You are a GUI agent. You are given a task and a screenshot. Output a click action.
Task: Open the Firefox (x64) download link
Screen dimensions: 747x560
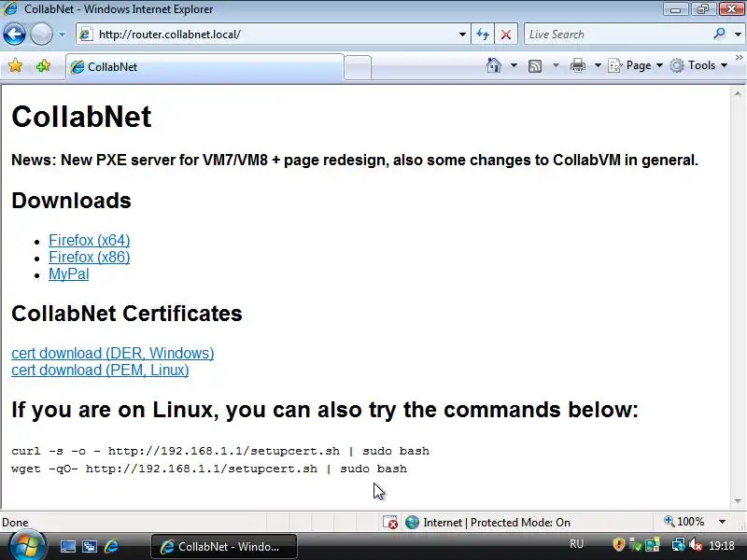(89, 240)
